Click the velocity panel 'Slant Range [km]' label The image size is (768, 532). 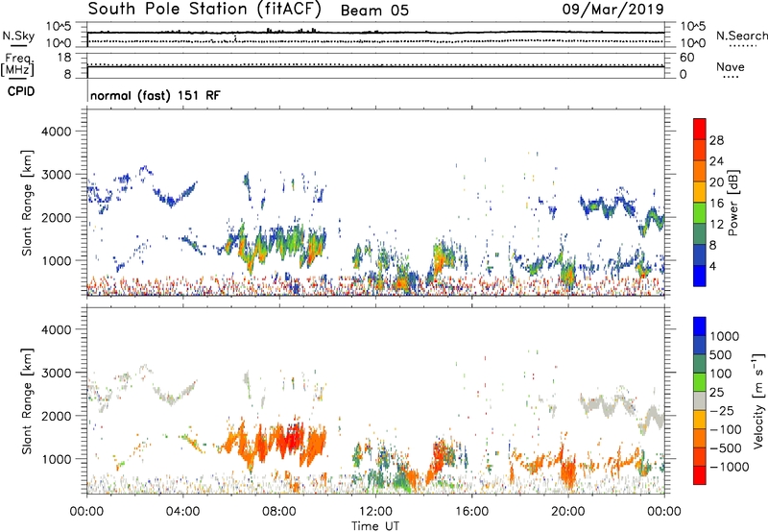27,401
